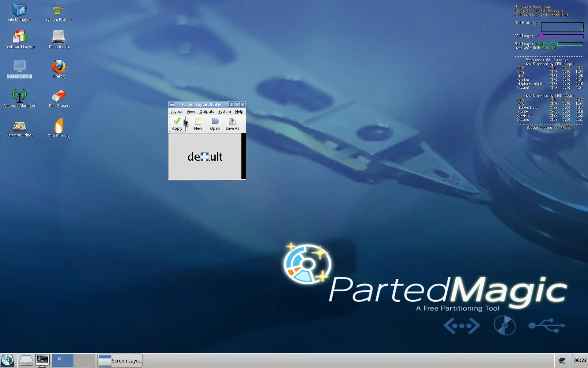Image resolution: width=588 pixels, height=368 pixels.
Task: Create a New layout in toolbar
Action: 198,124
